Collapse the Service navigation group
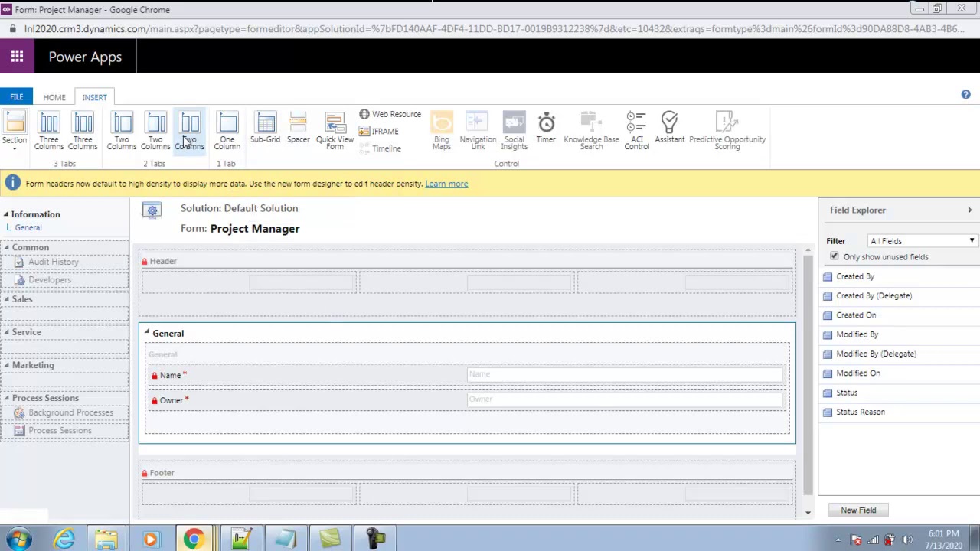980x551 pixels. (x=6, y=332)
